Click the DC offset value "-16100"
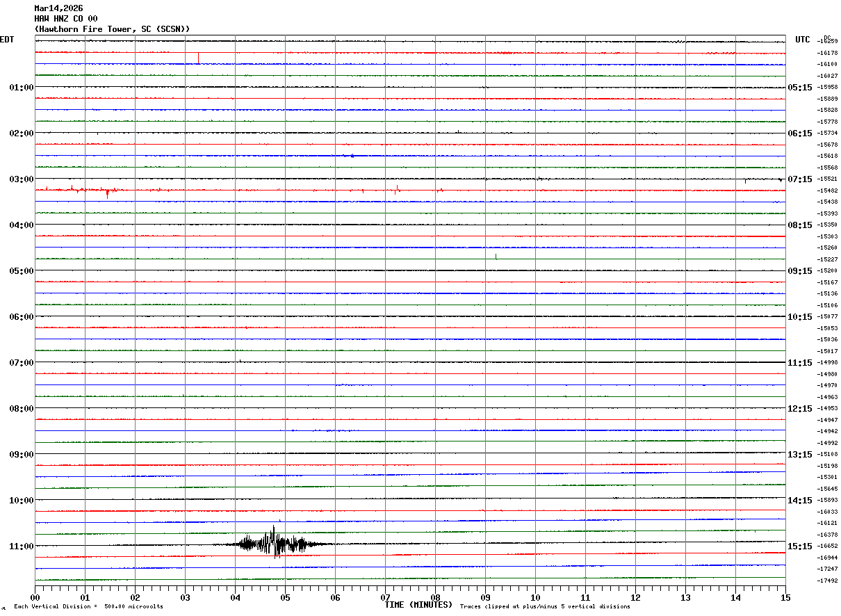841x616 pixels. coord(827,65)
